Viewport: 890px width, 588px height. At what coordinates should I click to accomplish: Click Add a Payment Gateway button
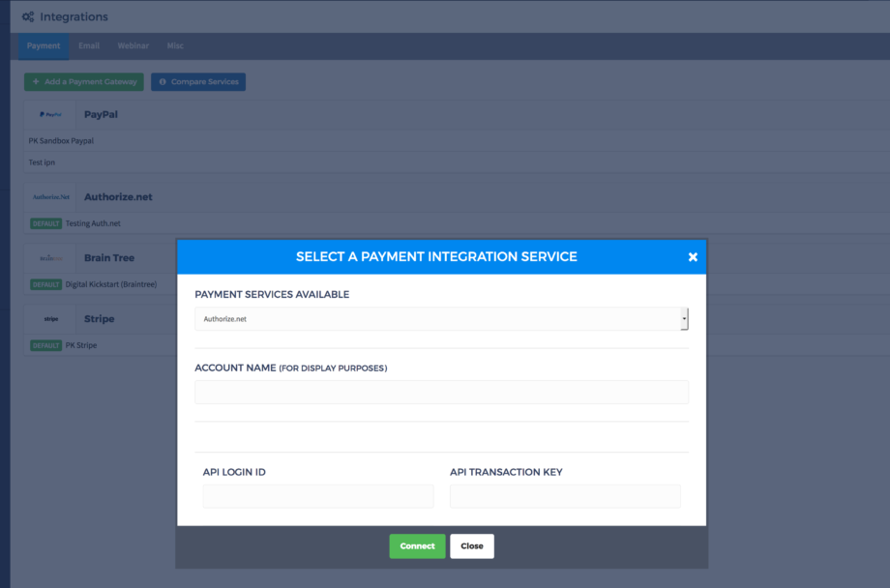point(84,82)
